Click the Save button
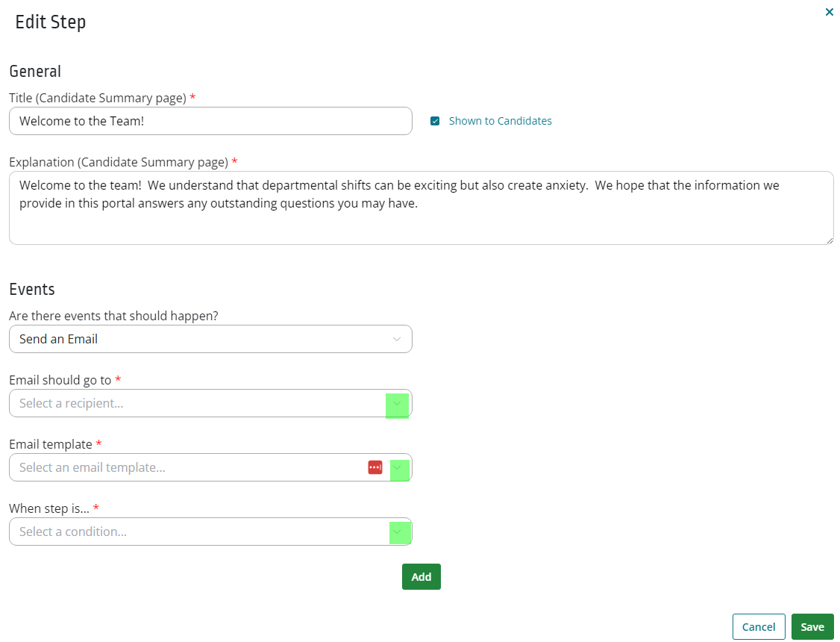840x642 pixels. [812, 626]
